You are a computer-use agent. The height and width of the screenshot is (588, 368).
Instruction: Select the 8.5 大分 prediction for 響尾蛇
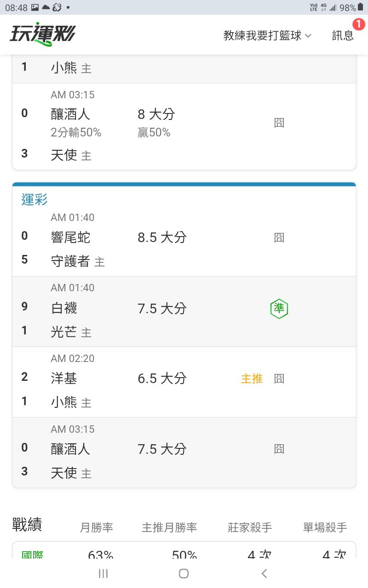click(162, 237)
